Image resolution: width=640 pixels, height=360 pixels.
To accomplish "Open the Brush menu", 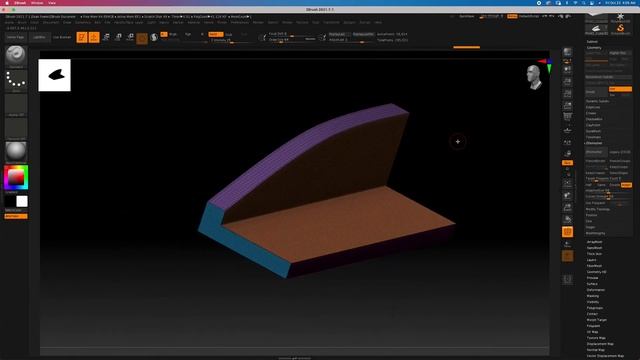I will point(22,22).
